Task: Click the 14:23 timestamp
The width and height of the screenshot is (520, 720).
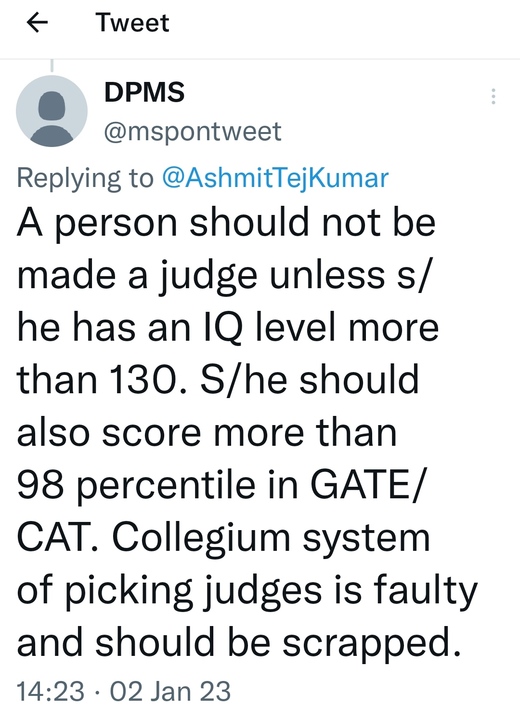Action: [x=51, y=692]
